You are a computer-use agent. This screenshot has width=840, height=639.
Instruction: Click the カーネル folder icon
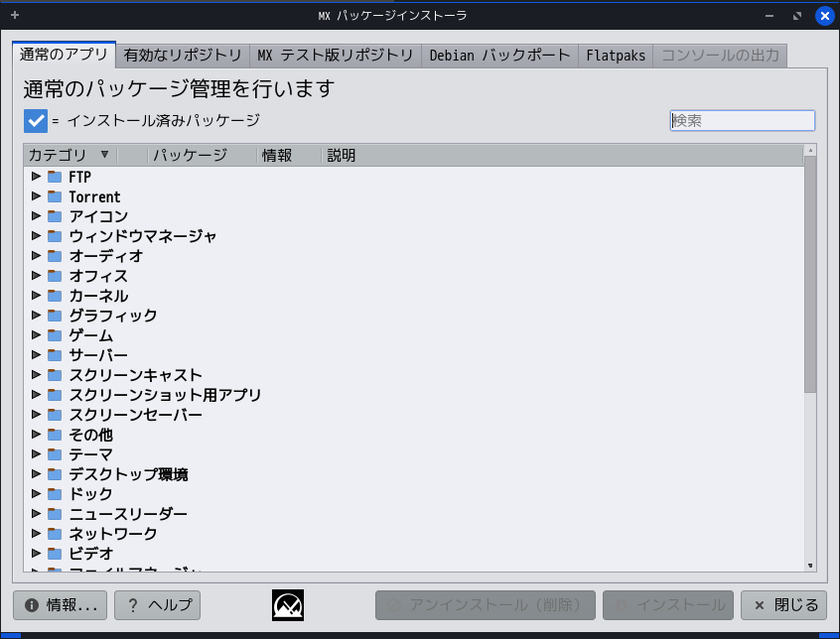pyautogui.click(x=55, y=296)
